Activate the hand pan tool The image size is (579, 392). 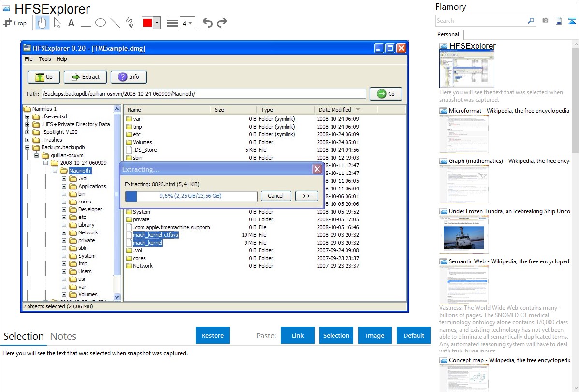click(42, 23)
